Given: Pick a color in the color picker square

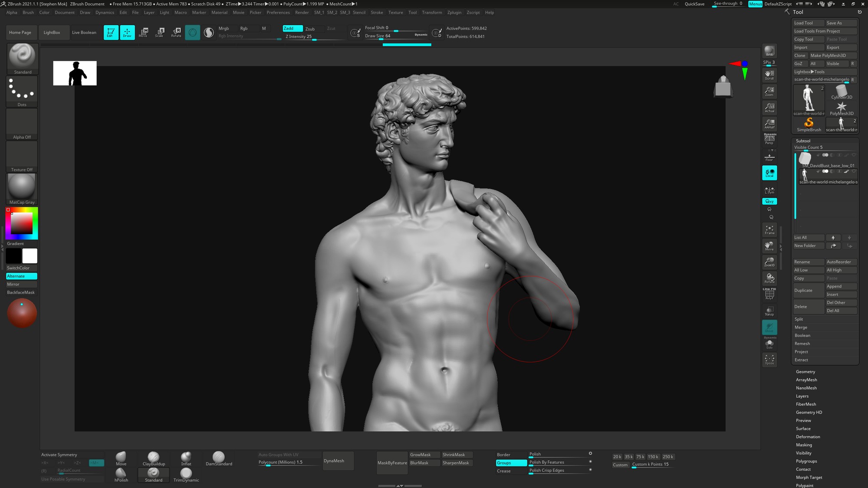Looking at the screenshot, I should 22,223.
